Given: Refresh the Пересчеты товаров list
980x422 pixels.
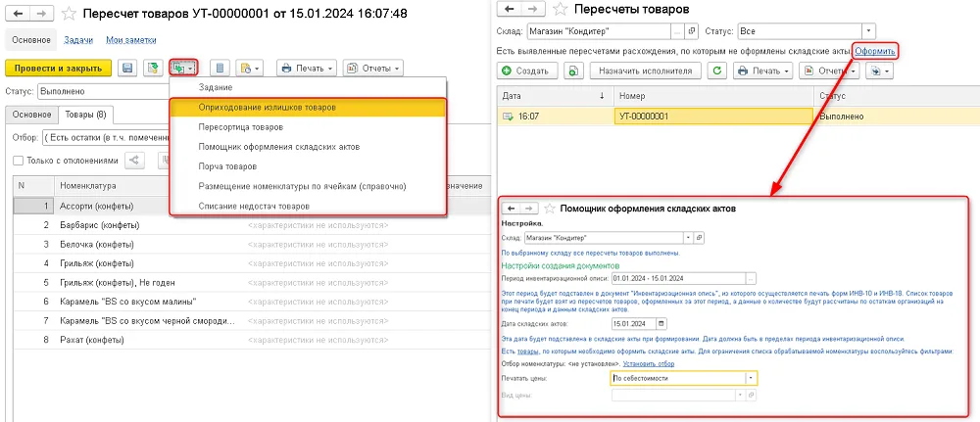Looking at the screenshot, I should (717, 71).
